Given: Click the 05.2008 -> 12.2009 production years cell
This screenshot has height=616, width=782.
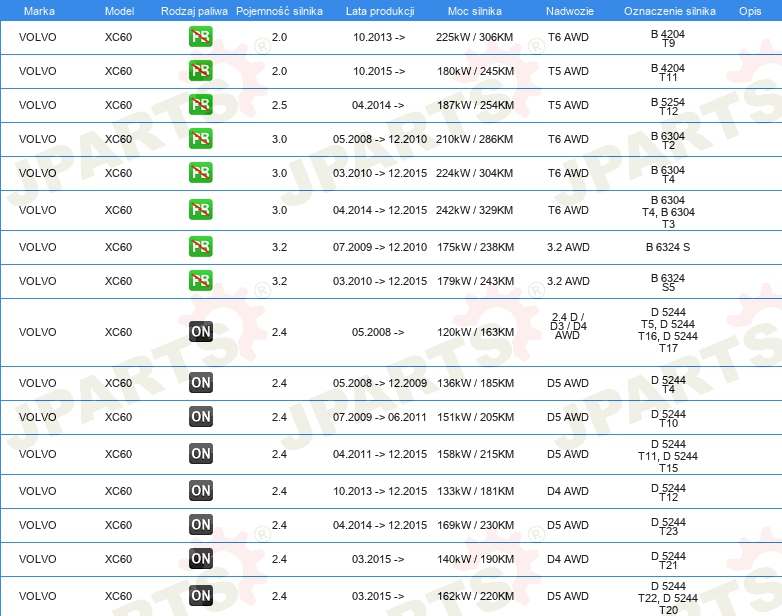Looking at the screenshot, I should (380, 383).
